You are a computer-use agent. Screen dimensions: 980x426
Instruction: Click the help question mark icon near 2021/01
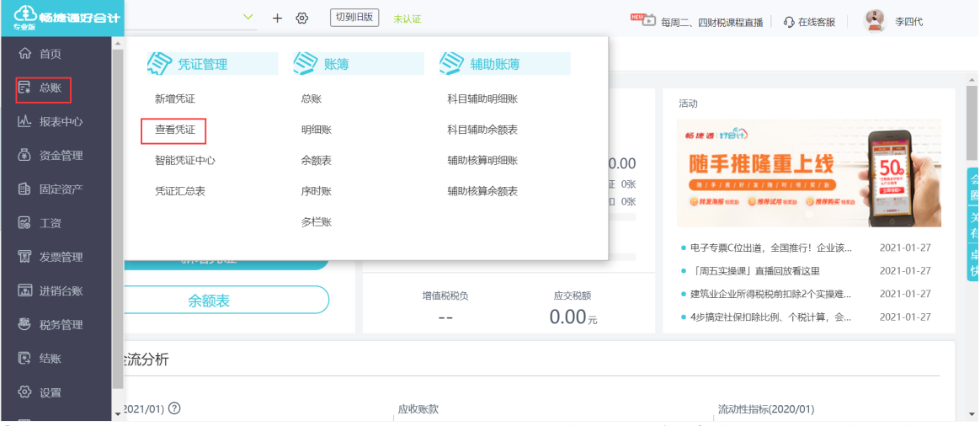coord(174,408)
